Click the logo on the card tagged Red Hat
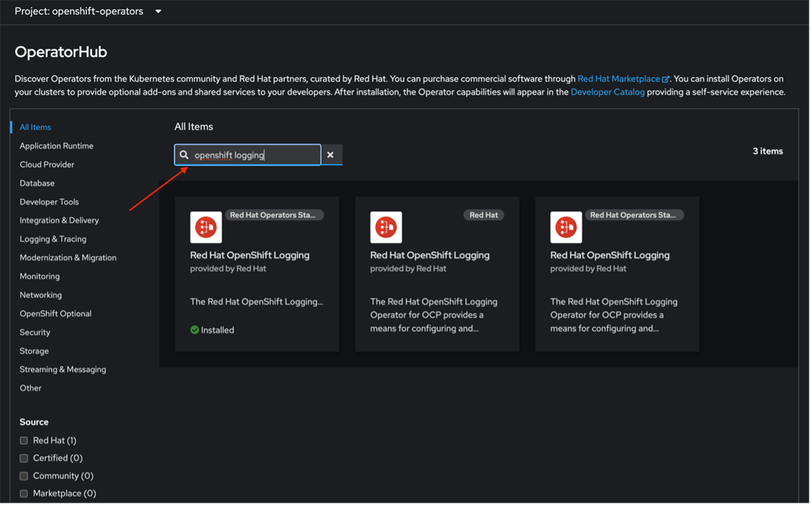 (386, 227)
